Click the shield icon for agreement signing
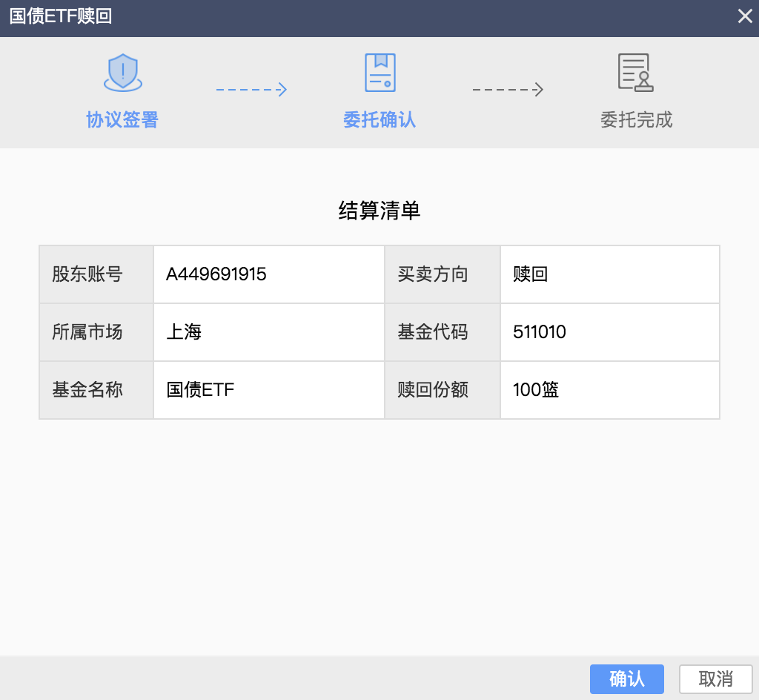Screen dimensions: 759x700 tap(122, 73)
